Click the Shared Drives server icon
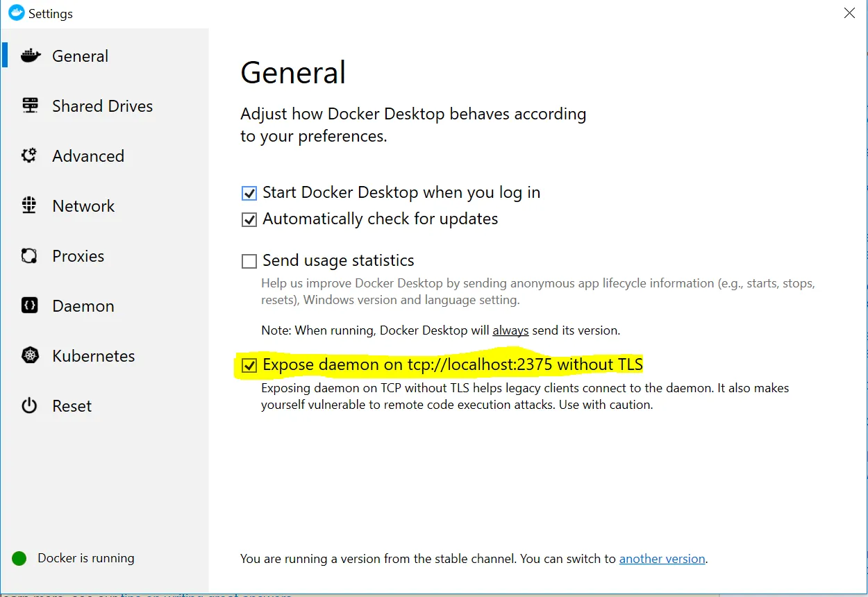Screen dimensions: 868x597 tap(30, 106)
